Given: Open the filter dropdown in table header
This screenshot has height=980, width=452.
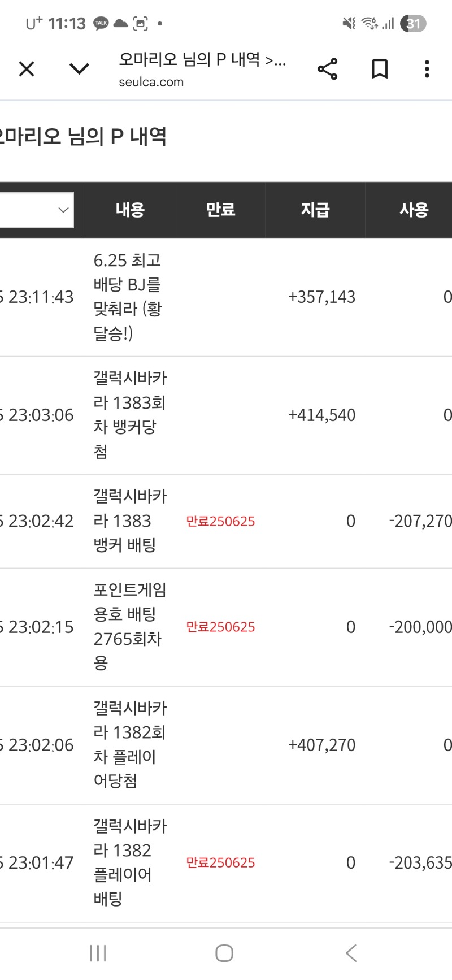Looking at the screenshot, I should pos(37,210).
